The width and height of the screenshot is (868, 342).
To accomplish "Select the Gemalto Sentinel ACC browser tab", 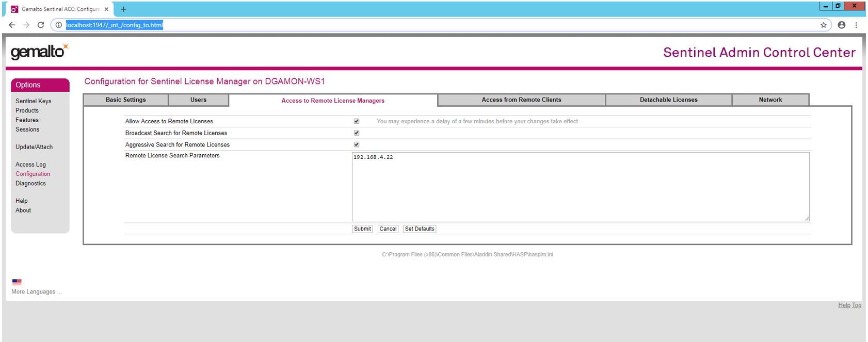I will (x=59, y=9).
